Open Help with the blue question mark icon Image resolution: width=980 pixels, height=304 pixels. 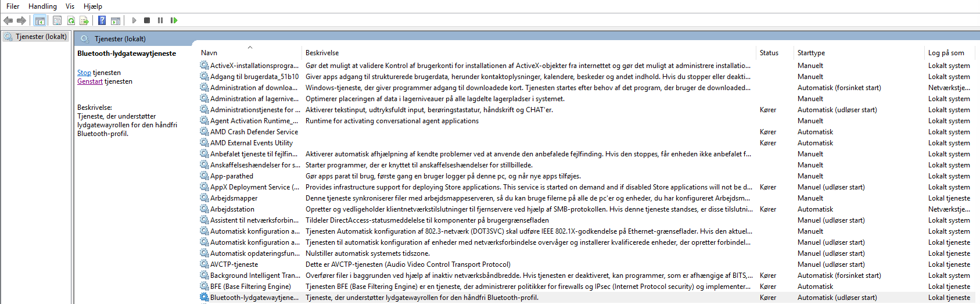102,20
